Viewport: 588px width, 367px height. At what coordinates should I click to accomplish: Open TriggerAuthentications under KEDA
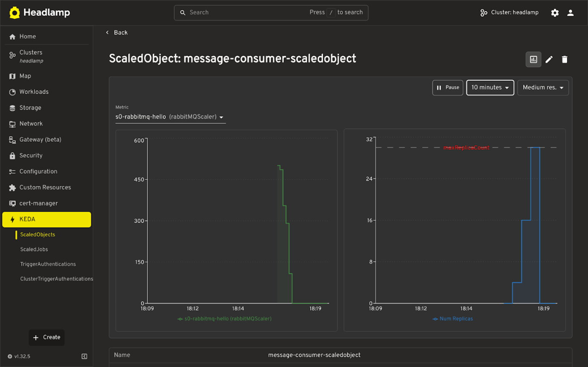tap(48, 264)
